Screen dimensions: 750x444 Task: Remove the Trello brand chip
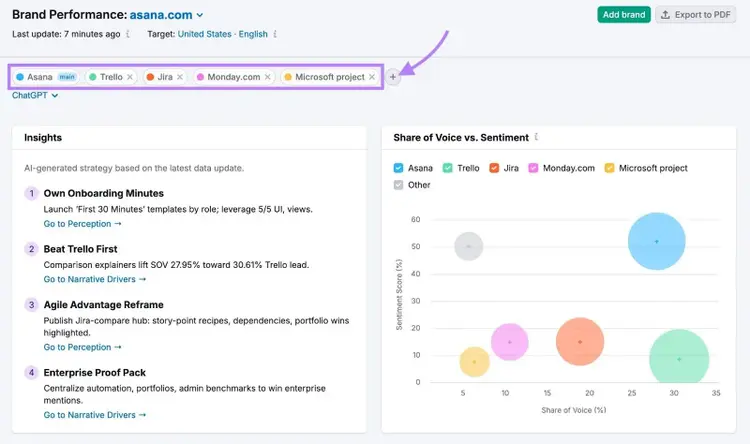point(130,77)
